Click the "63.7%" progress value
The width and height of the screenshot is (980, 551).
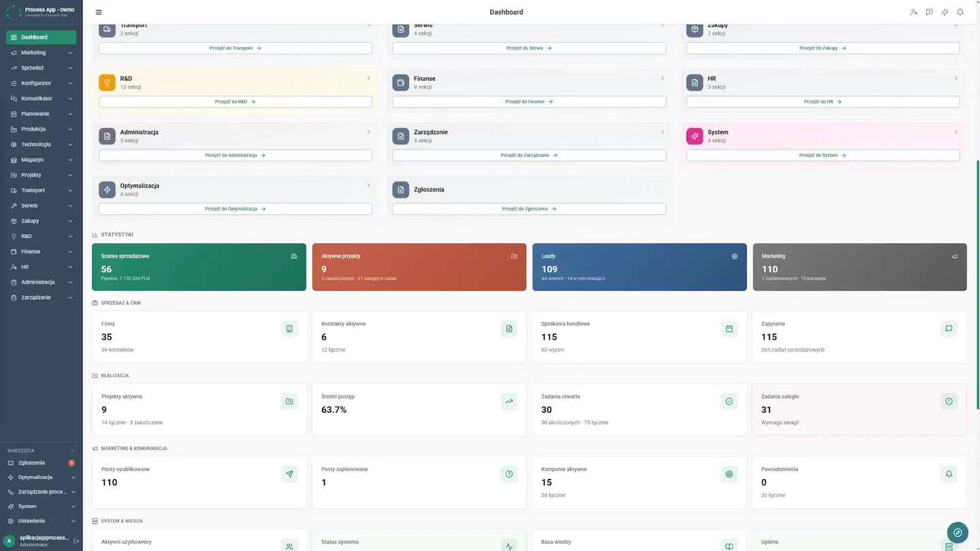coord(333,410)
